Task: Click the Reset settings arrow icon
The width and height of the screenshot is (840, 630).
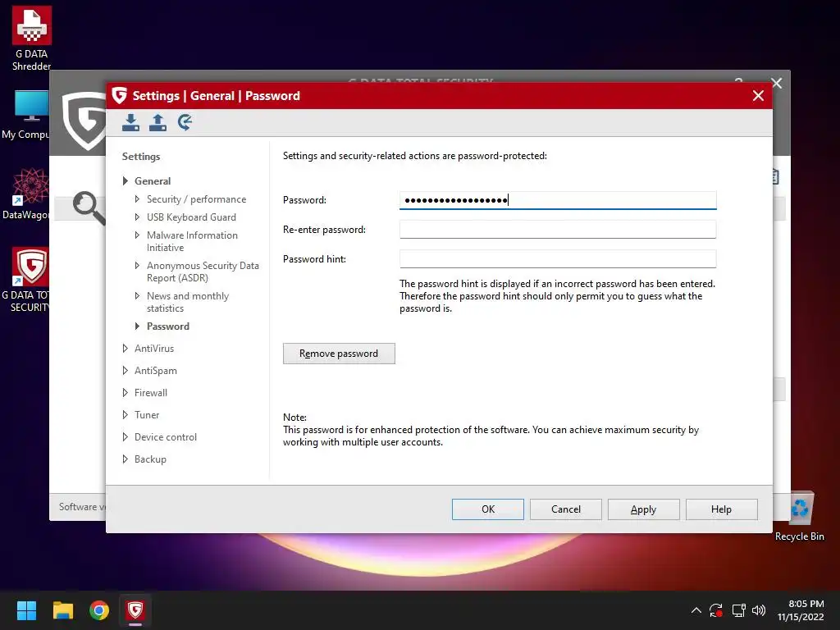Action: [x=185, y=123]
